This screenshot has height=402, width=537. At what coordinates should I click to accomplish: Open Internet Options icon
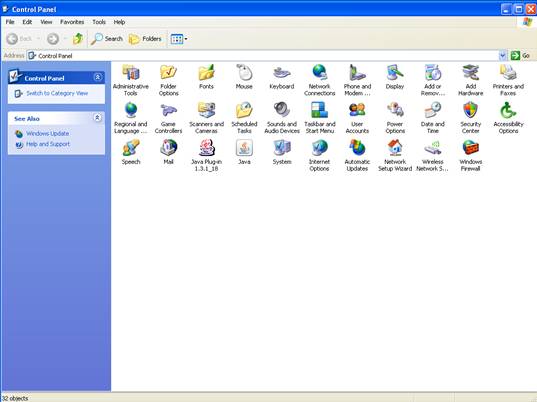pyautogui.click(x=320, y=148)
